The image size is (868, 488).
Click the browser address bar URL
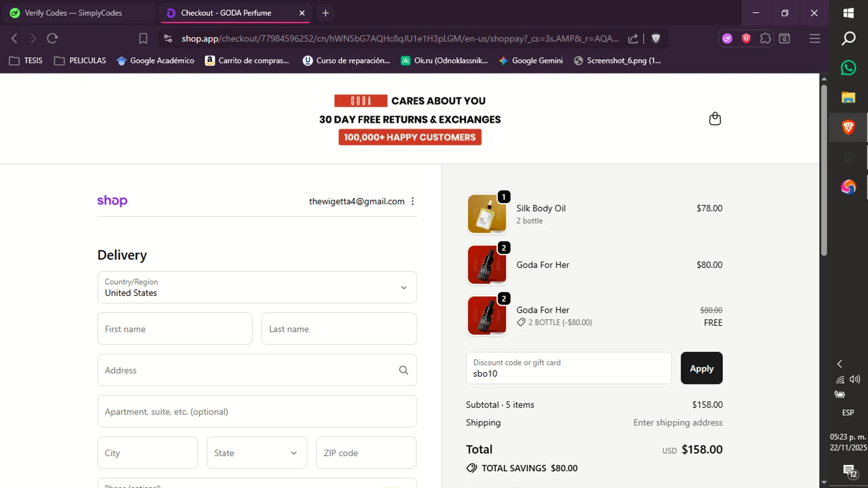(400, 38)
